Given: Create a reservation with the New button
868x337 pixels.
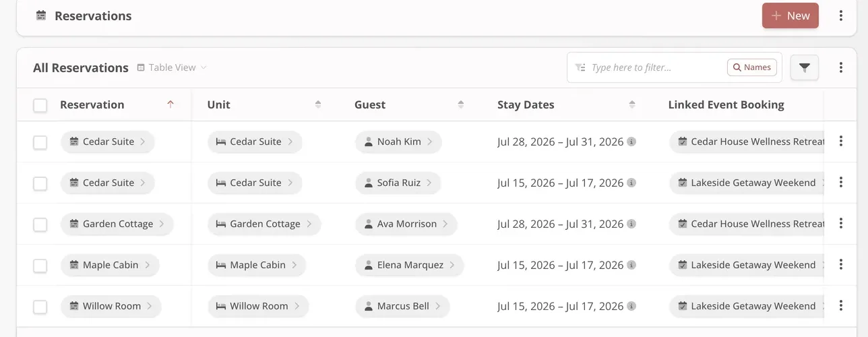Looking at the screenshot, I should pyautogui.click(x=790, y=16).
